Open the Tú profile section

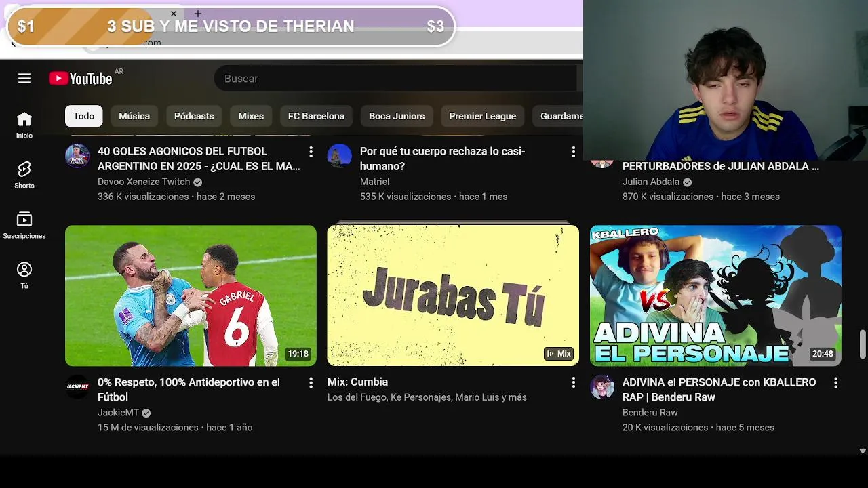click(24, 276)
